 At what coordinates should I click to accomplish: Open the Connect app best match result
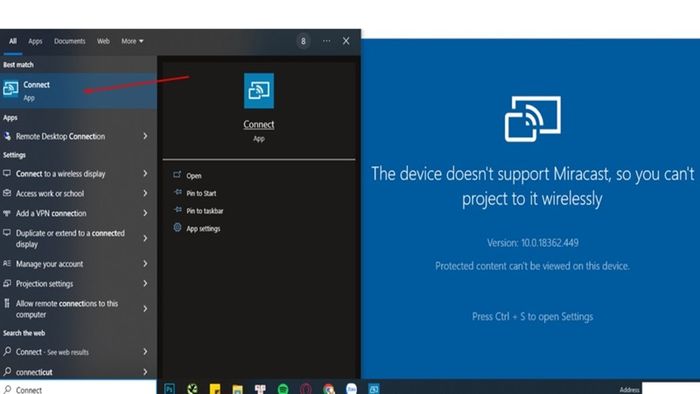coord(78,91)
